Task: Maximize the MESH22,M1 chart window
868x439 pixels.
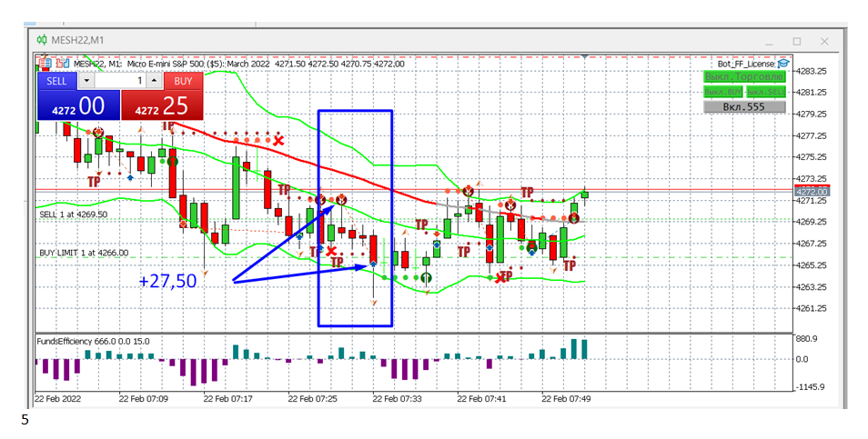Action: 797,41
